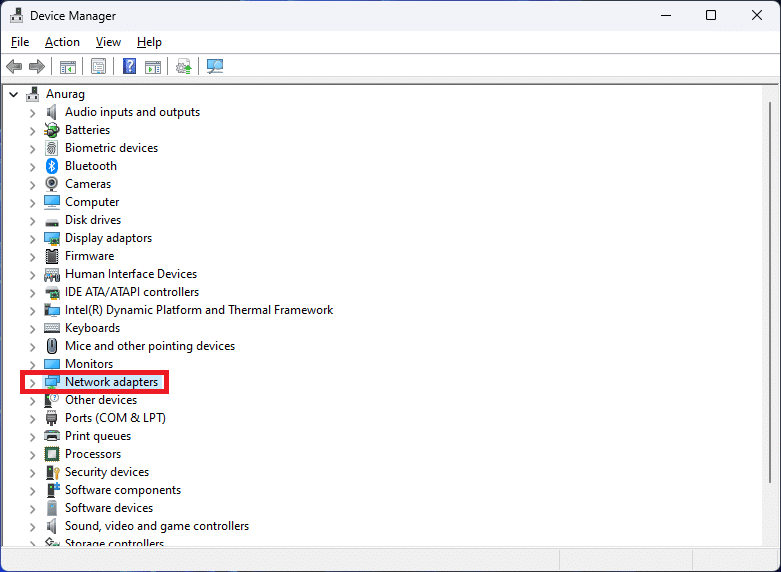This screenshot has height=572, width=781.
Task: Click Show/Hide Console Tree toolbar icon
Action: (68, 67)
